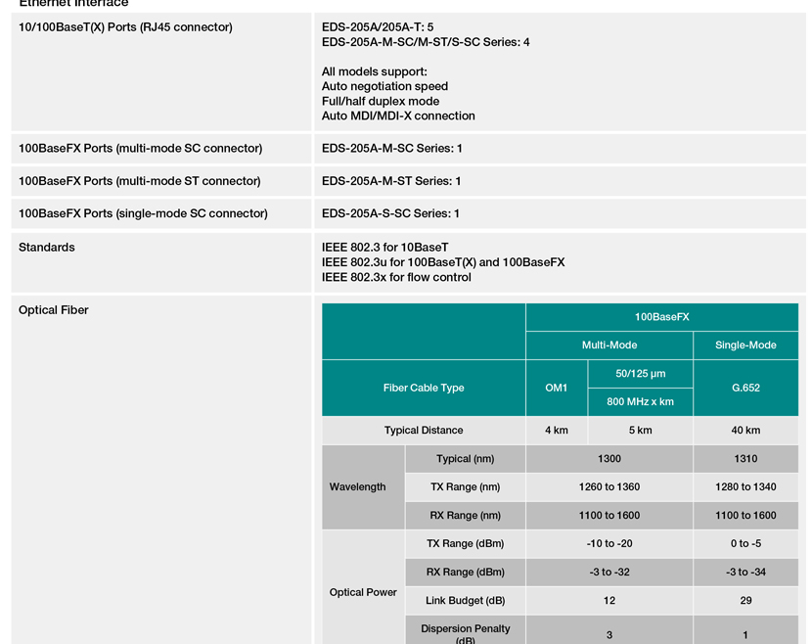Image resolution: width=812 pixels, height=644 pixels.
Task: Click the '1300' typical wavelength value
Action: pyautogui.click(x=609, y=458)
